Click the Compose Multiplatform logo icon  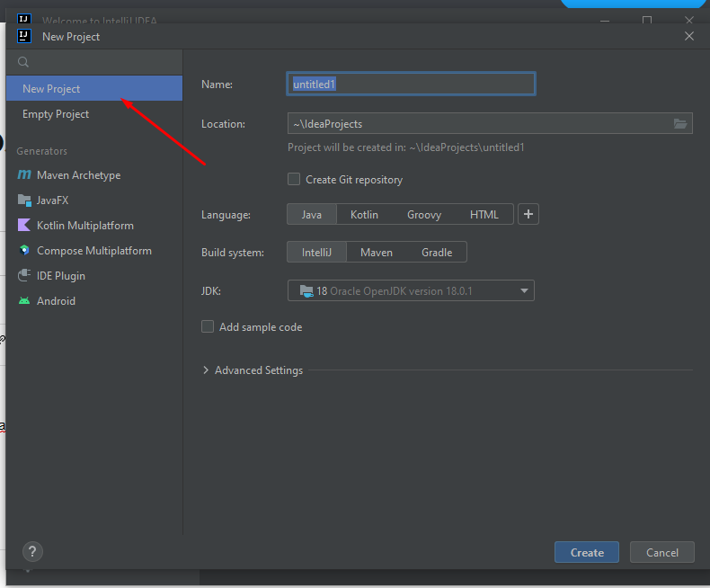click(x=24, y=250)
